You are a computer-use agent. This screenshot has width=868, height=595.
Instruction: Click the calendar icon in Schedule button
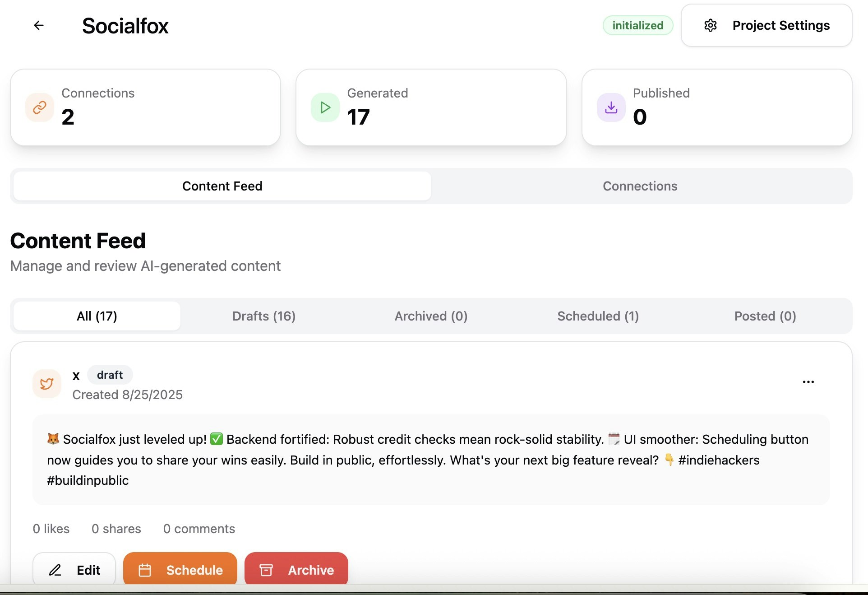click(145, 570)
